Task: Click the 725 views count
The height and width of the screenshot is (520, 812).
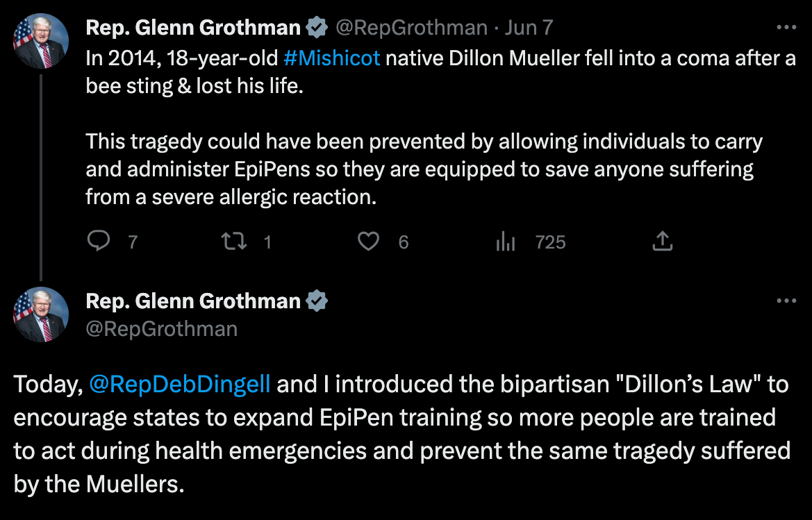Action: tap(551, 242)
